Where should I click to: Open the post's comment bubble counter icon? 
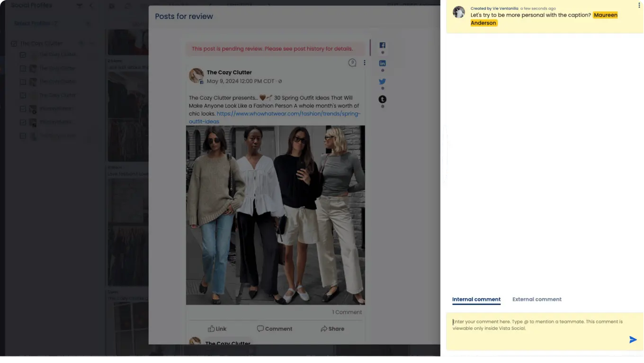pyautogui.click(x=352, y=63)
